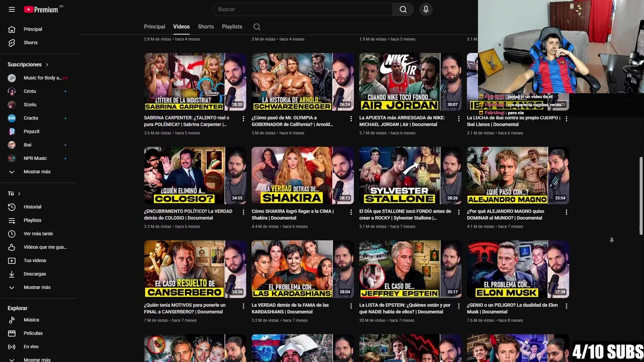644x362 pixels.
Task: Open Ver más tarde list
Action: pos(38,234)
